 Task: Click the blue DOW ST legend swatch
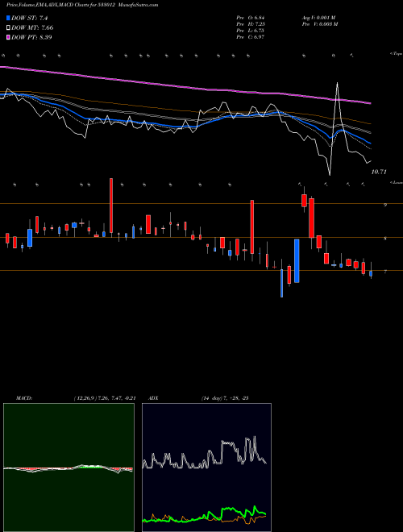tap(9, 19)
